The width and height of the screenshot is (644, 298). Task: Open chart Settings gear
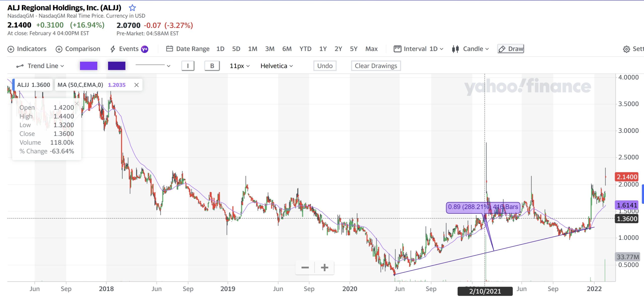pyautogui.click(x=626, y=49)
